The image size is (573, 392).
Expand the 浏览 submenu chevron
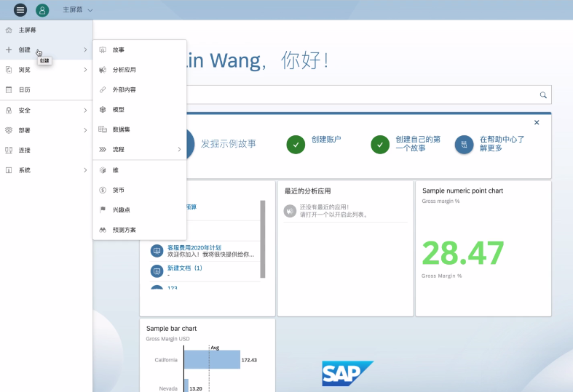click(x=85, y=70)
